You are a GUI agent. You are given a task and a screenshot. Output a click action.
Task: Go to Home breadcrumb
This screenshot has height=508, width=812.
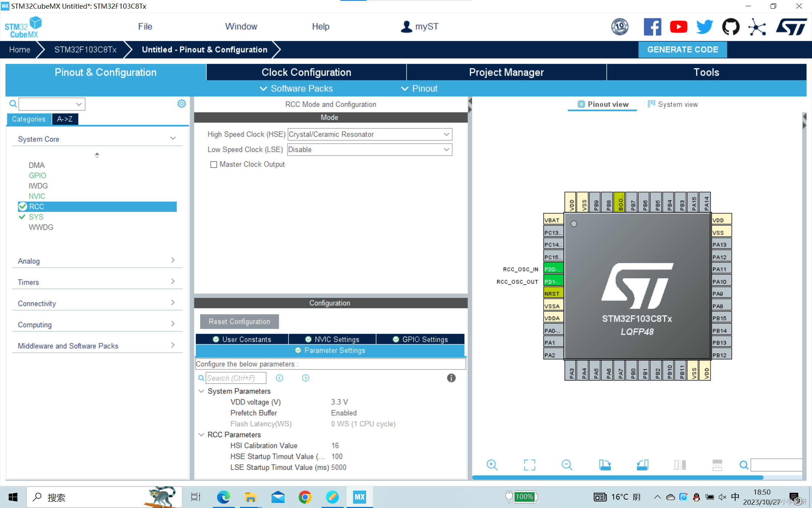pyautogui.click(x=20, y=50)
